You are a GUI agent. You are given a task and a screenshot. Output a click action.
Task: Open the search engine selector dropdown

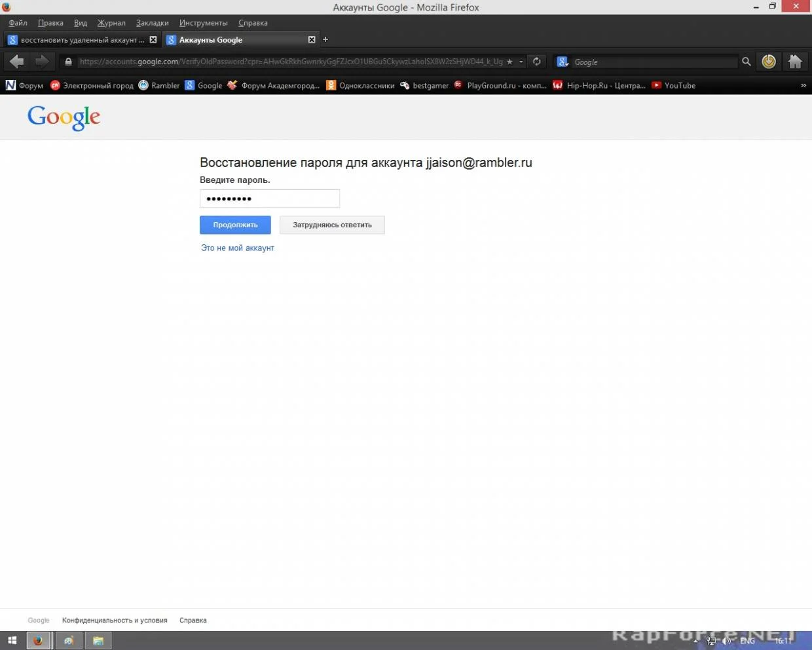tap(563, 62)
